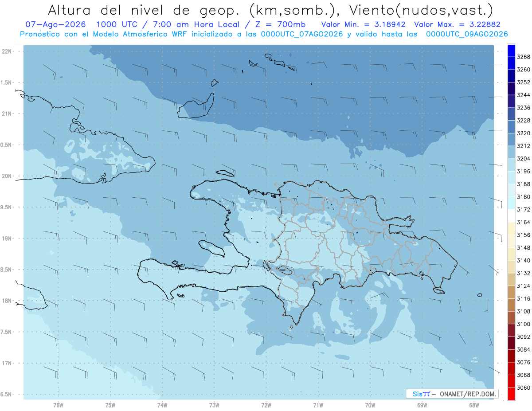Click the '76W' longitude label

click(58, 405)
